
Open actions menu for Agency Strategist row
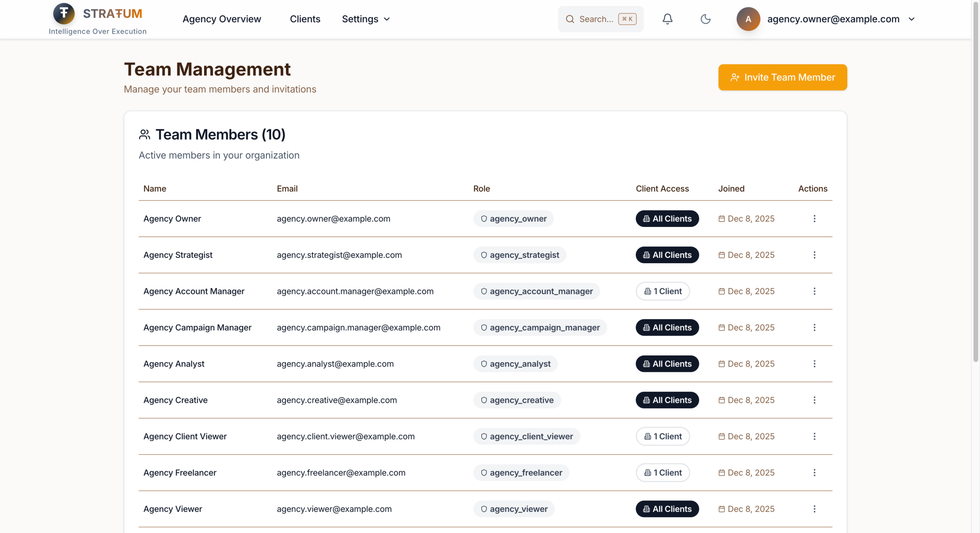tap(814, 255)
